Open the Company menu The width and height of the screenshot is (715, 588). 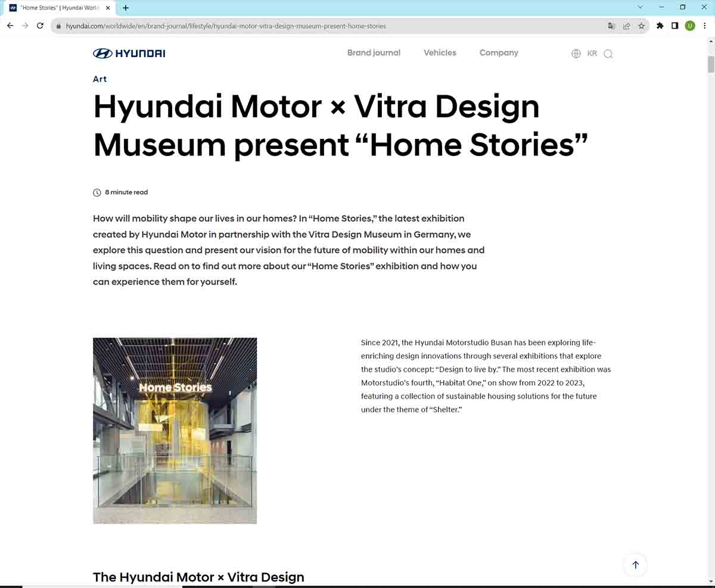(499, 53)
